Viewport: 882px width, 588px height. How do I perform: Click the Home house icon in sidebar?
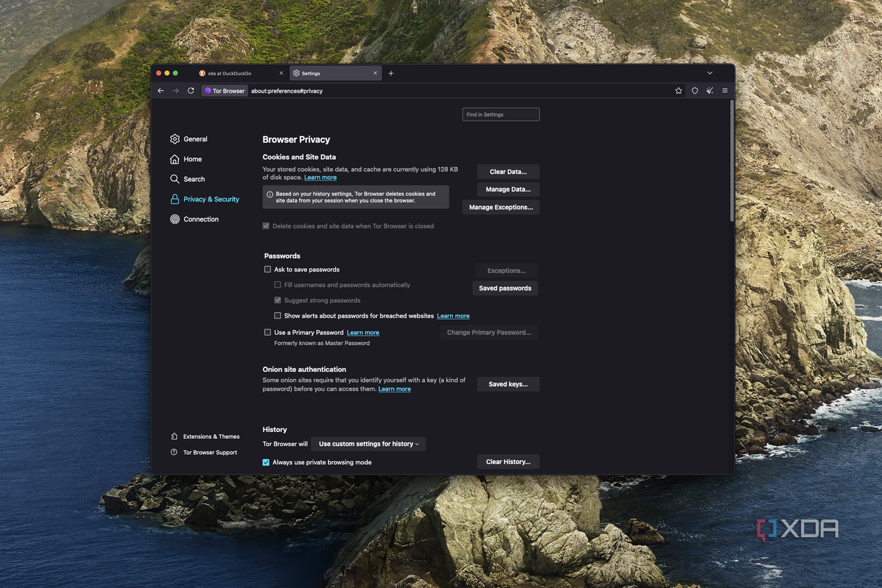click(x=175, y=159)
